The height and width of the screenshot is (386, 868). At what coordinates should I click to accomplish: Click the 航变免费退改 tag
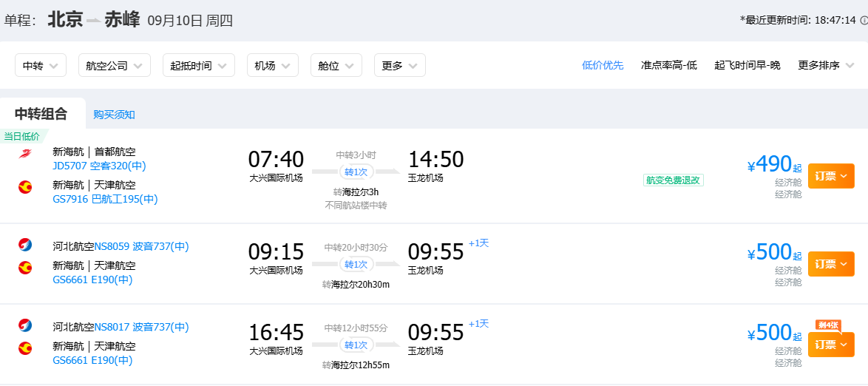pos(673,180)
